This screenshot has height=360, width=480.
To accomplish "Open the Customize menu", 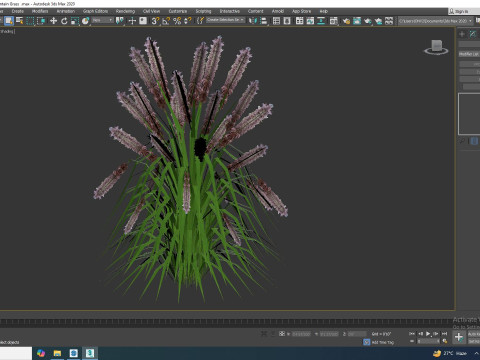I will [178, 11].
